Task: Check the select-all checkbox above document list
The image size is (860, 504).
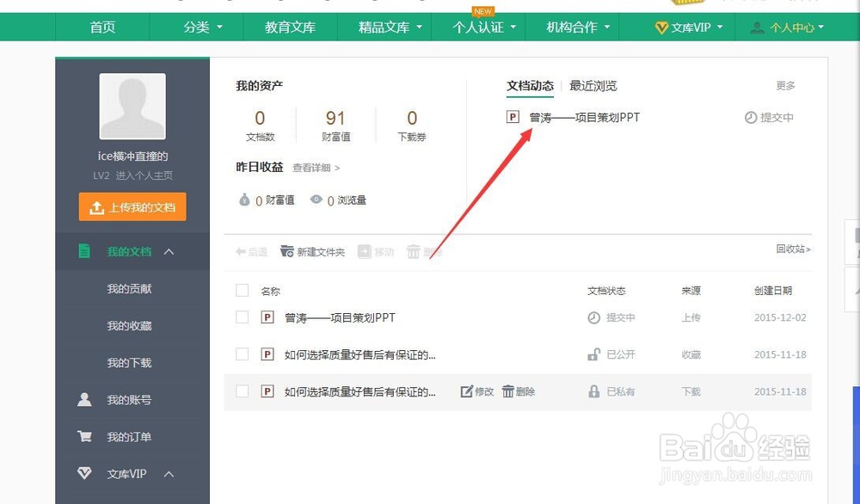Action: point(242,290)
